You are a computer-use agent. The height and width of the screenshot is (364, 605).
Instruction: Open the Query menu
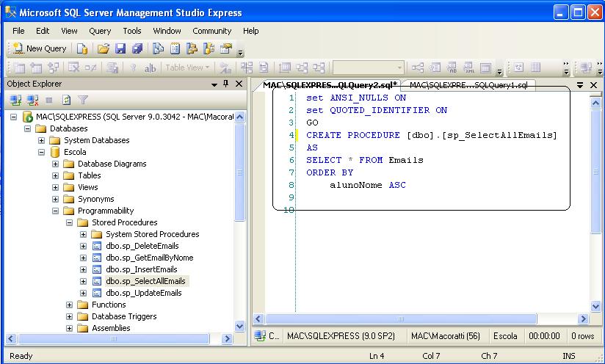[x=100, y=31]
